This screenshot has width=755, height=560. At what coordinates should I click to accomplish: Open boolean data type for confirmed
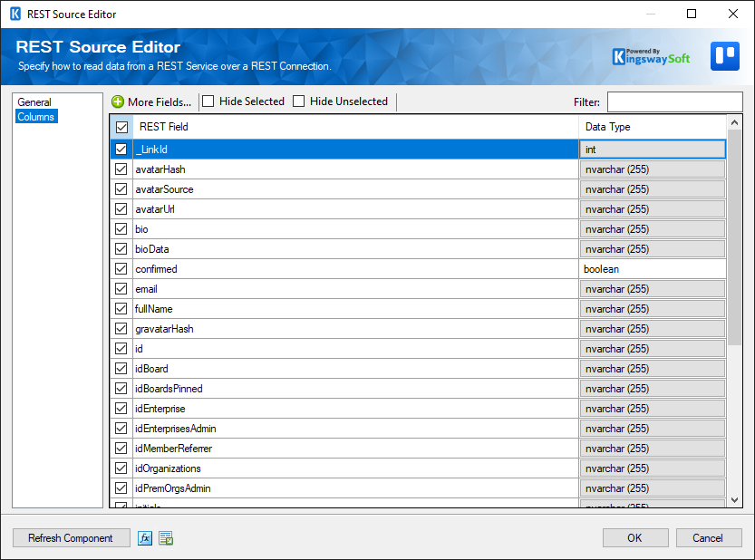click(653, 269)
